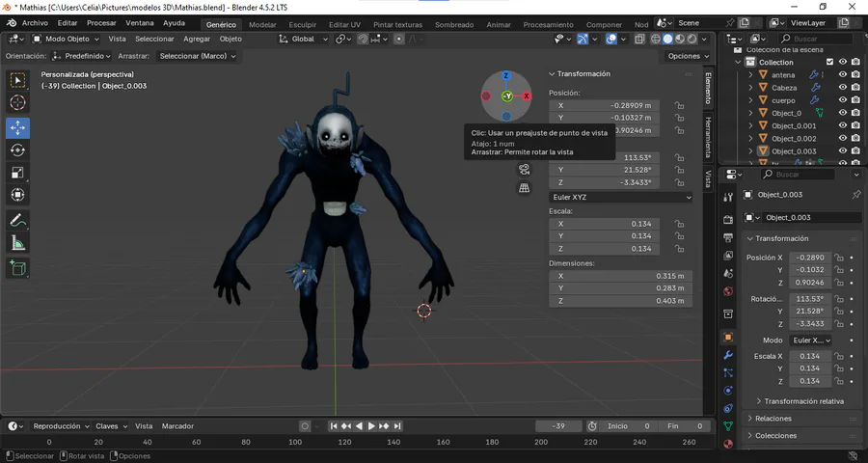Screen dimensions: 868x463
Task: Open the Euler XYZ rotation mode dropdown
Action: pos(620,197)
